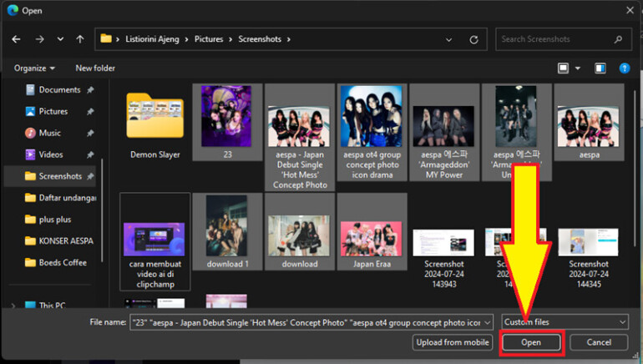643x364 pixels.
Task: Toggle the preview pane icon
Action: [600, 68]
